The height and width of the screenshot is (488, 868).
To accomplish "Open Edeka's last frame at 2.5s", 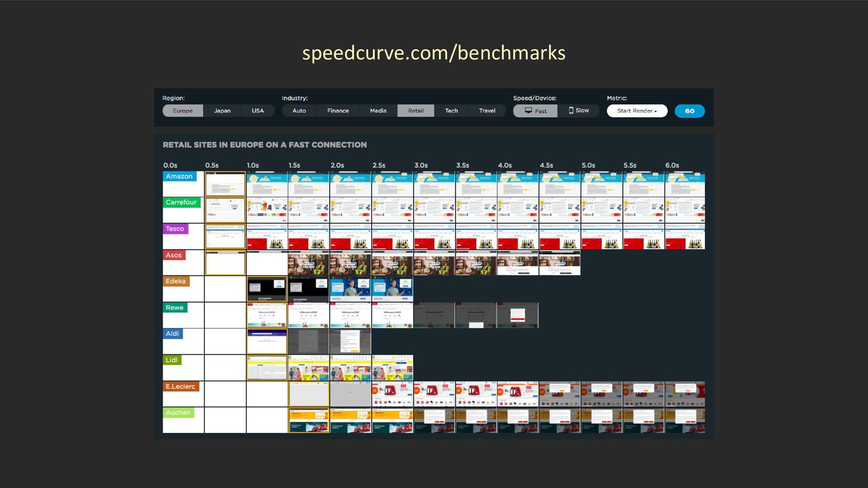I will (x=392, y=289).
